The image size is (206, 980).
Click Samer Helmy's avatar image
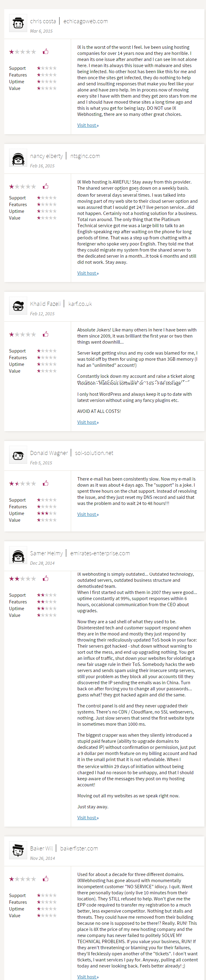pos(18,556)
